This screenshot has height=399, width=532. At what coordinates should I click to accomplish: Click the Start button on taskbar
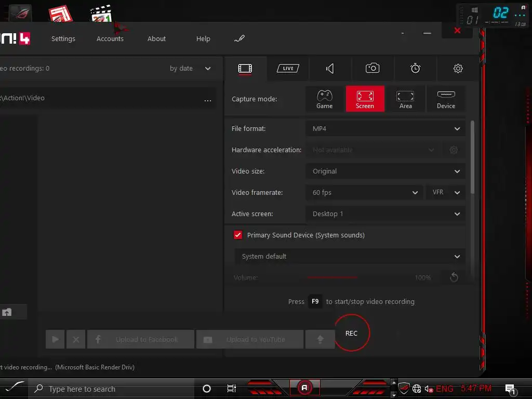tap(14, 387)
